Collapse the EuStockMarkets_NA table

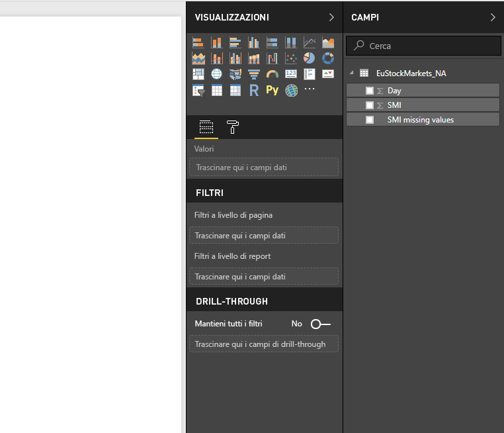click(x=351, y=73)
